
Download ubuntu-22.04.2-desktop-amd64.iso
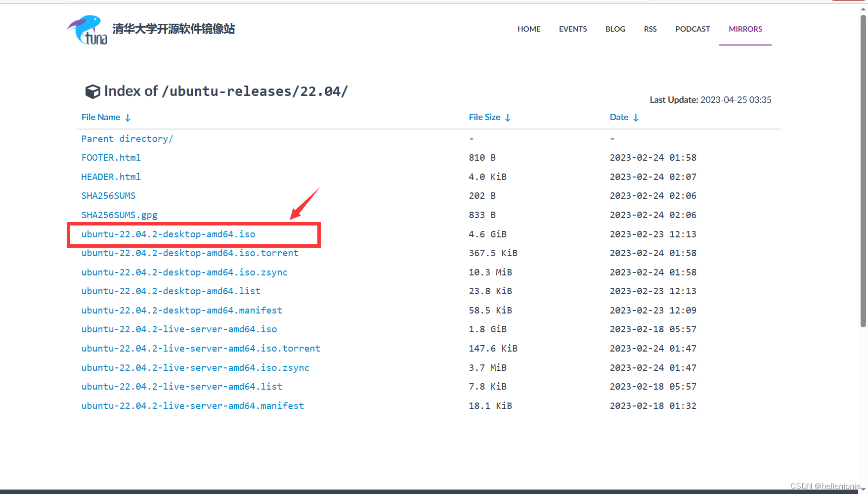pyautogui.click(x=168, y=234)
